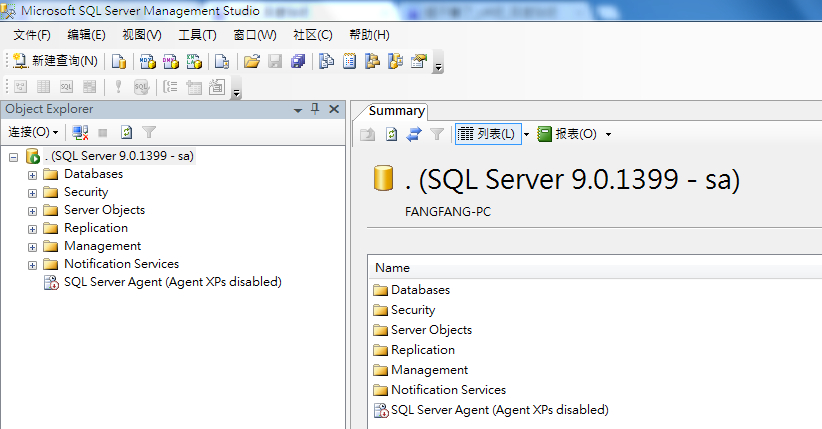Viewport: 822px width, 429px height.
Task: Click Name column header in Summary
Action: click(x=595, y=268)
